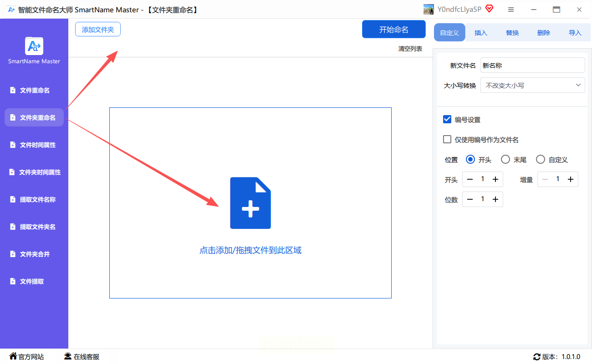Click the 提取文件夹名 sidebar icon
The width and height of the screenshot is (592, 364).
pos(13,227)
